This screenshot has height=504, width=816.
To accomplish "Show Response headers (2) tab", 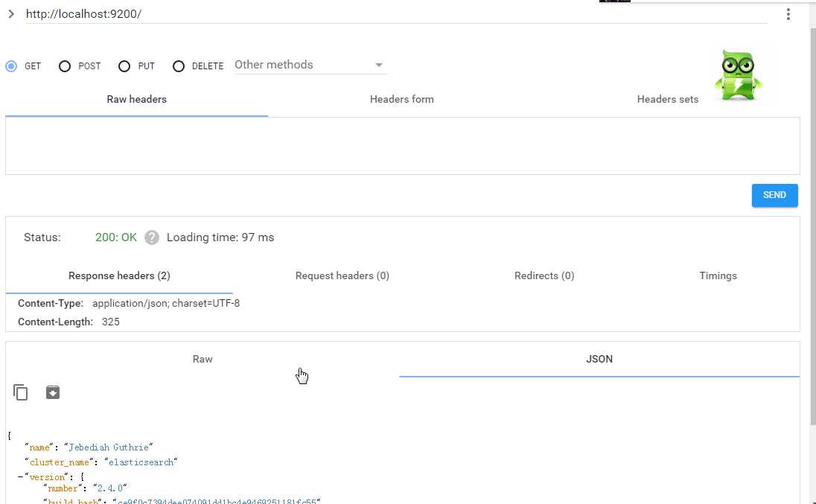I will tap(119, 275).
